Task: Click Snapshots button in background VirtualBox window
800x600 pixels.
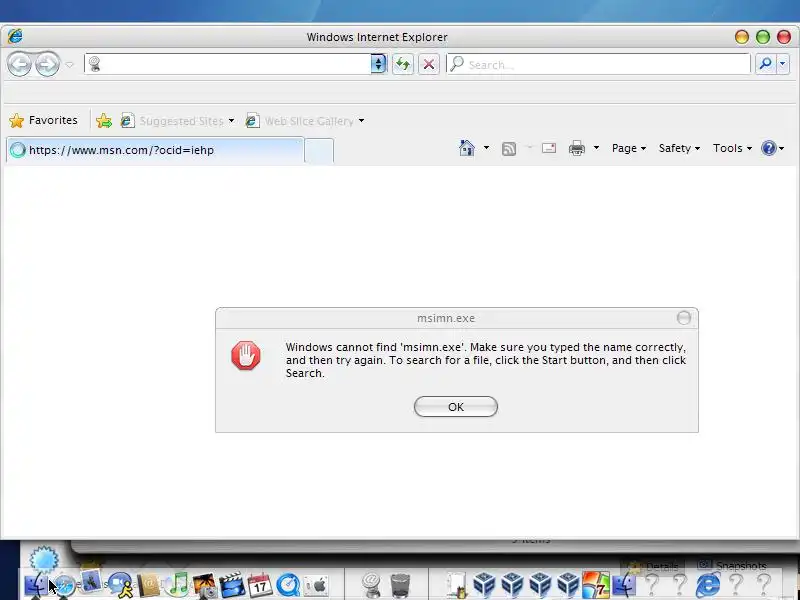Action: coord(732,566)
